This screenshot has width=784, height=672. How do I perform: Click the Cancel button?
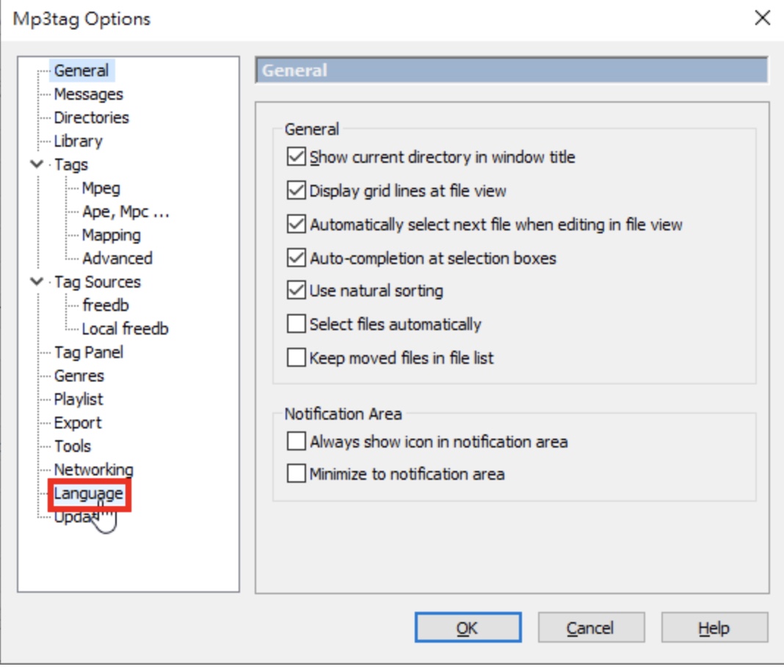(591, 627)
